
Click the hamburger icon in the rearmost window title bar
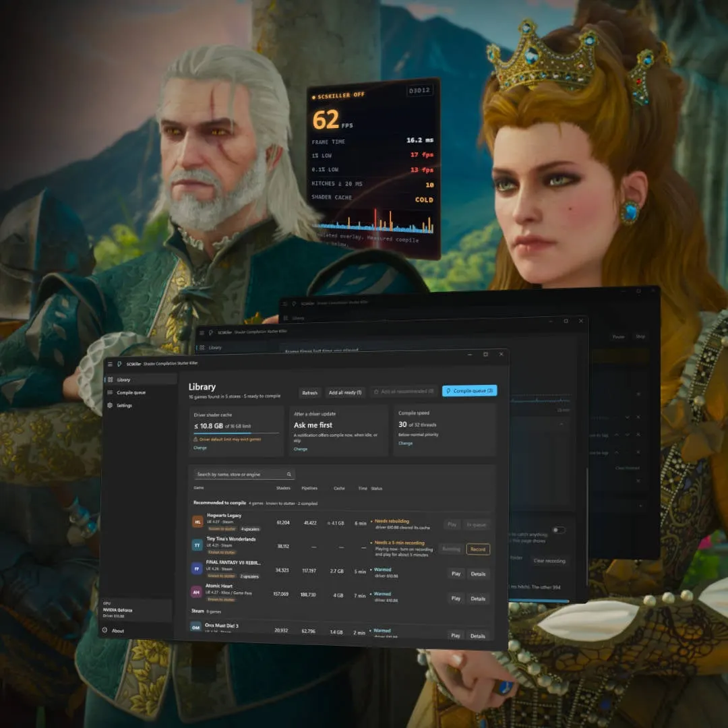pyautogui.click(x=285, y=303)
